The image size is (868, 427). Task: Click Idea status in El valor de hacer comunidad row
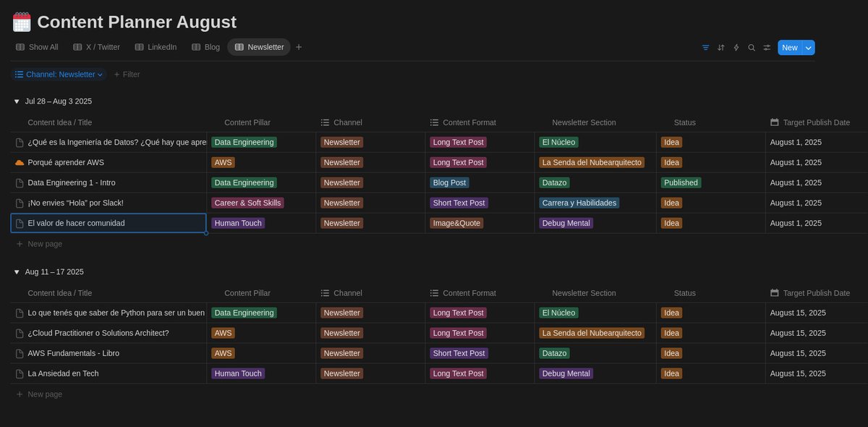pos(672,224)
